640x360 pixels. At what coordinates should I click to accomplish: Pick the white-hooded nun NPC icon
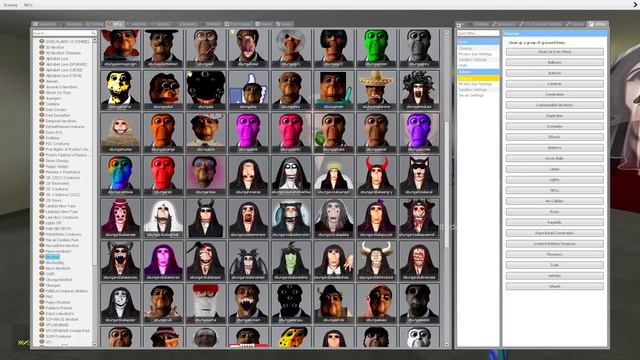tap(163, 218)
